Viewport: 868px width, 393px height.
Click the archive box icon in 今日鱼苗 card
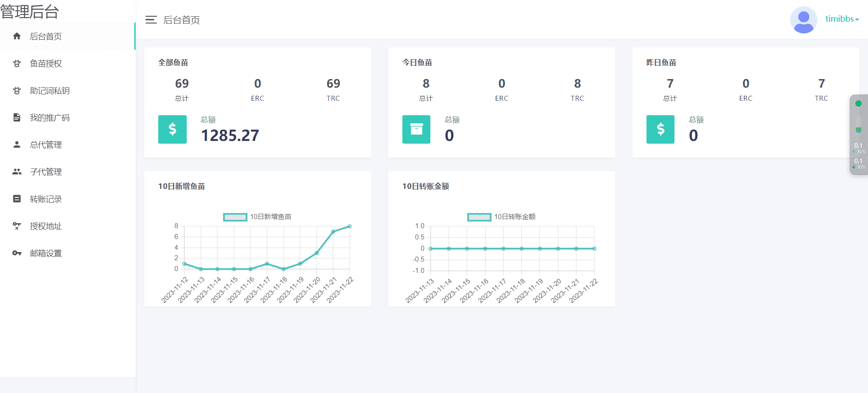coord(416,129)
